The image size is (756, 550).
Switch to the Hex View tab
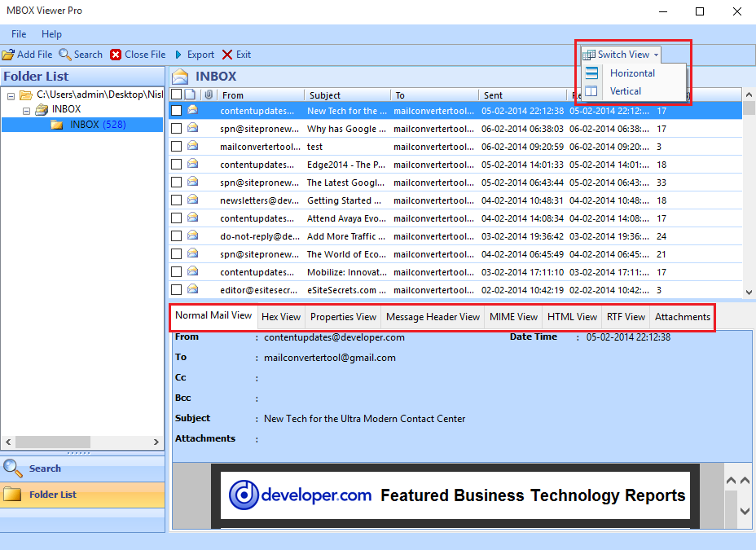tap(280, 317)
